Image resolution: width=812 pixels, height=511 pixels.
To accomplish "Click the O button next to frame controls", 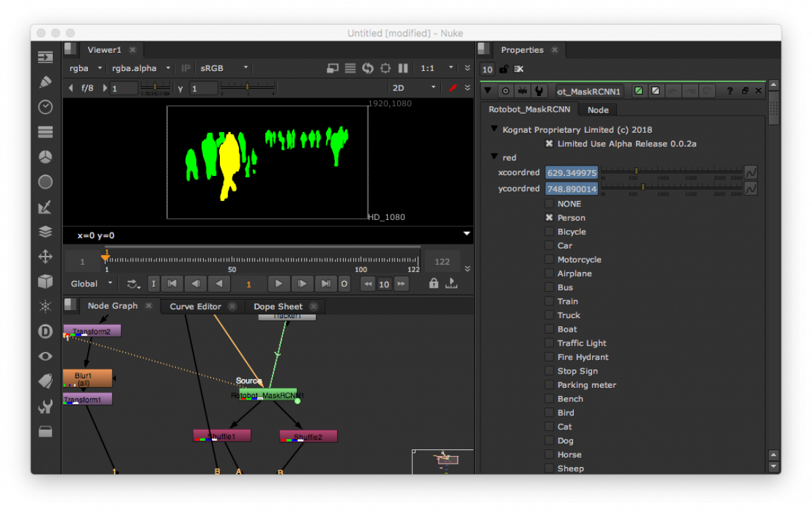I will [x=344, y=284].
